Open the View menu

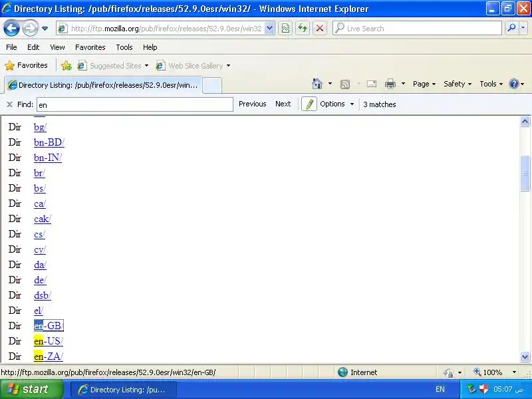tap(57, 47)
